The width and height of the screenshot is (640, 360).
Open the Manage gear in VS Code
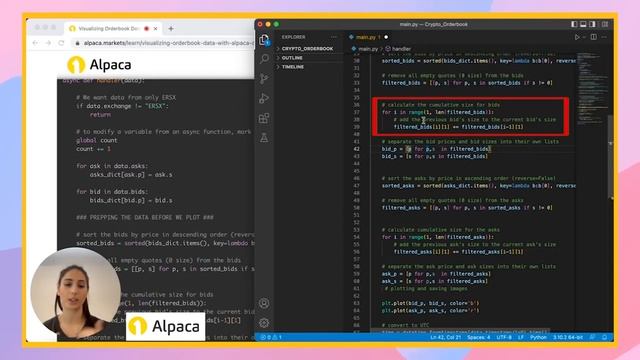pyautogui.click(x=264, y=323)
